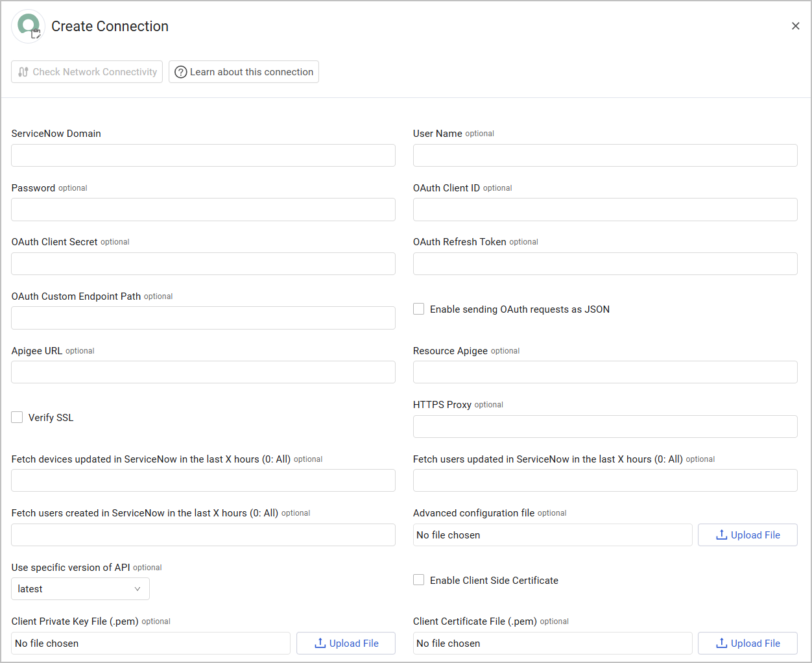Upload a Client Certificate File
Screen dimensions: 812x663
(748, 644)
